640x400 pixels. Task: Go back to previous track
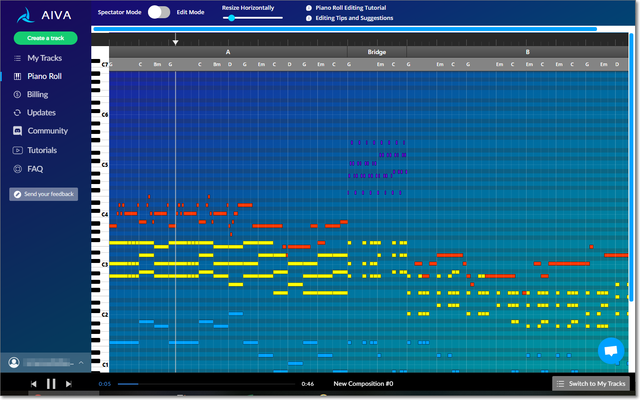point(33,384)
